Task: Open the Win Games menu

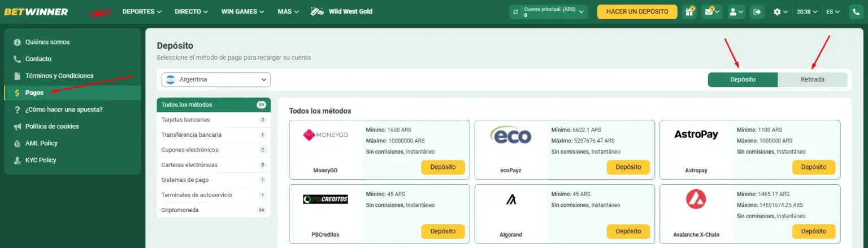Action: [x=242, y=12]
